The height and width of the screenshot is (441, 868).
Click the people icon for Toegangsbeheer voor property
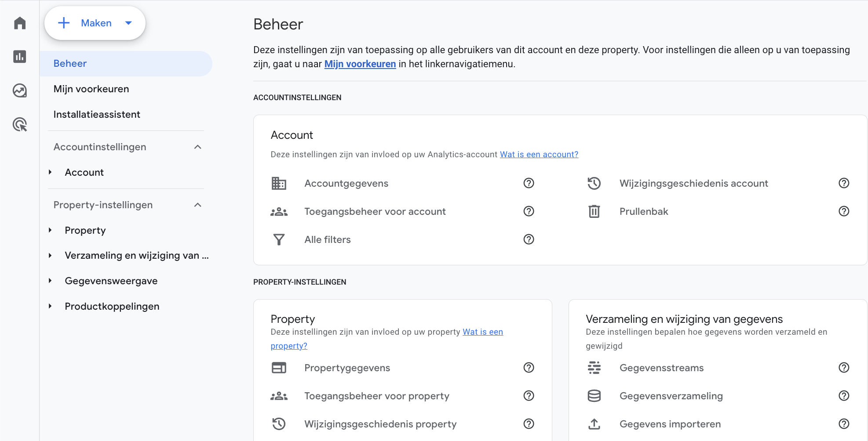tap(279, 396)
